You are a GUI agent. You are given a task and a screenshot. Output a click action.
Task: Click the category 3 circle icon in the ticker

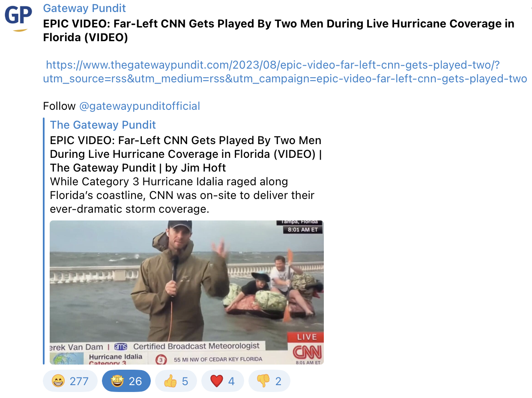pos(161,359)
